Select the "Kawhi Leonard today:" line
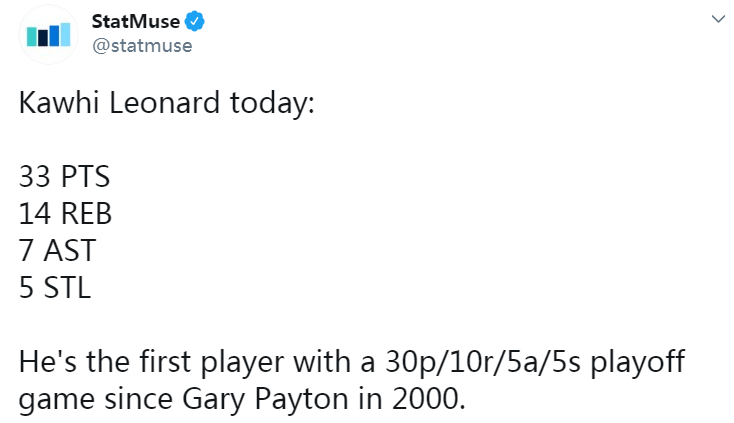Screen dimensions: 734x423 167,103
